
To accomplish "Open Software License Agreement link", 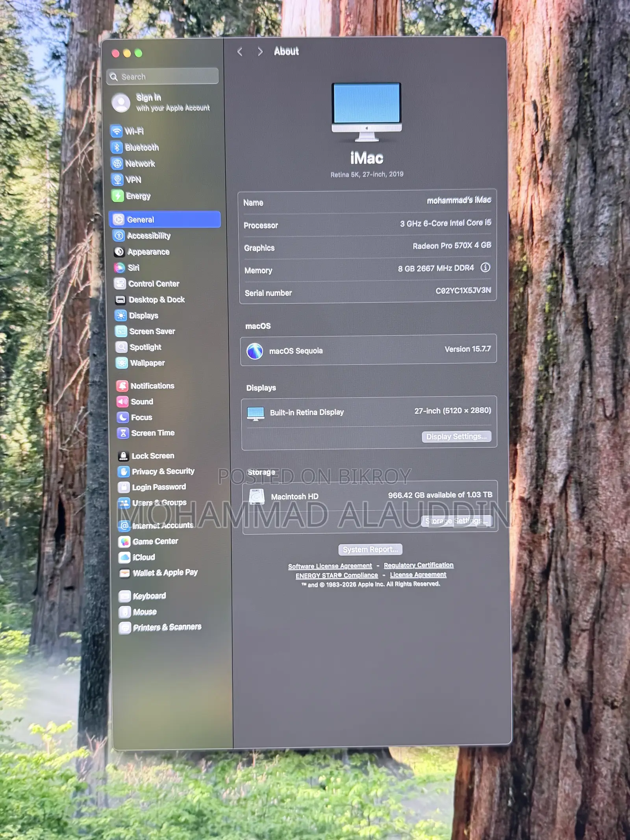I will click(330, 566).
